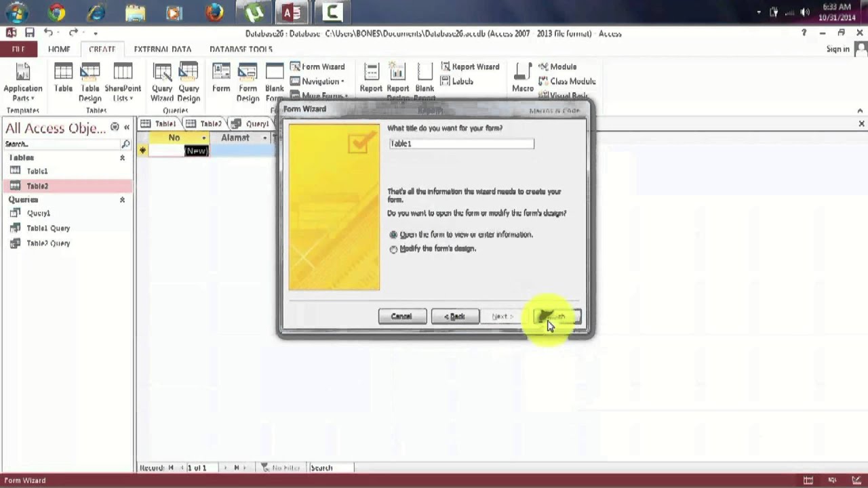
Task: Open Form Design
Action: tap(248, 83)
